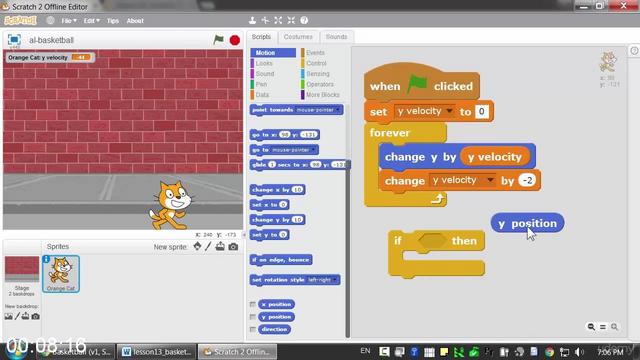
Task: Open Chrome from the system tray
Action: [549, 352]
